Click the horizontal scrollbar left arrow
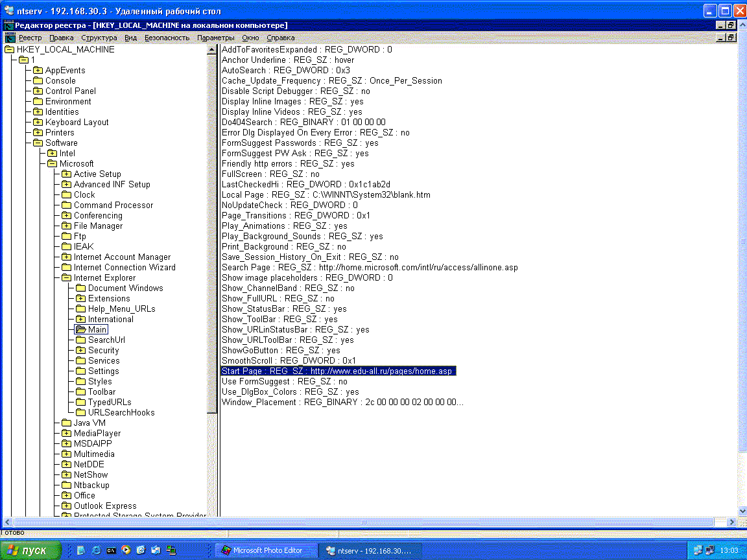This screenshot has height=560, width=747. click(x=6, y=522)
